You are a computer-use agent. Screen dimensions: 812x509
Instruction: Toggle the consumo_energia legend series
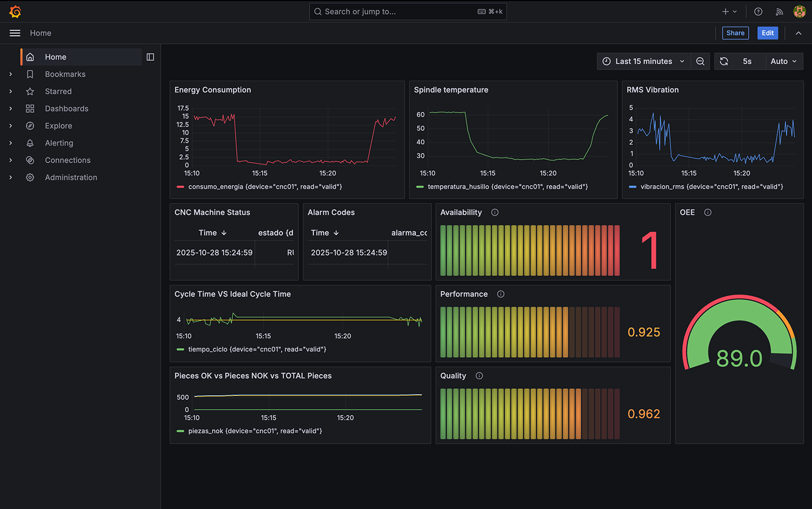[264, 187]
